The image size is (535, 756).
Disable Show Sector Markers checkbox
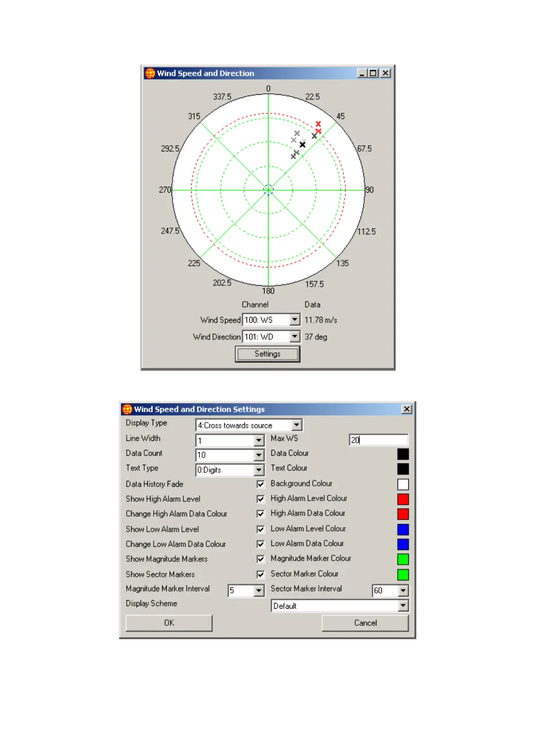click(x=261, y=574)
